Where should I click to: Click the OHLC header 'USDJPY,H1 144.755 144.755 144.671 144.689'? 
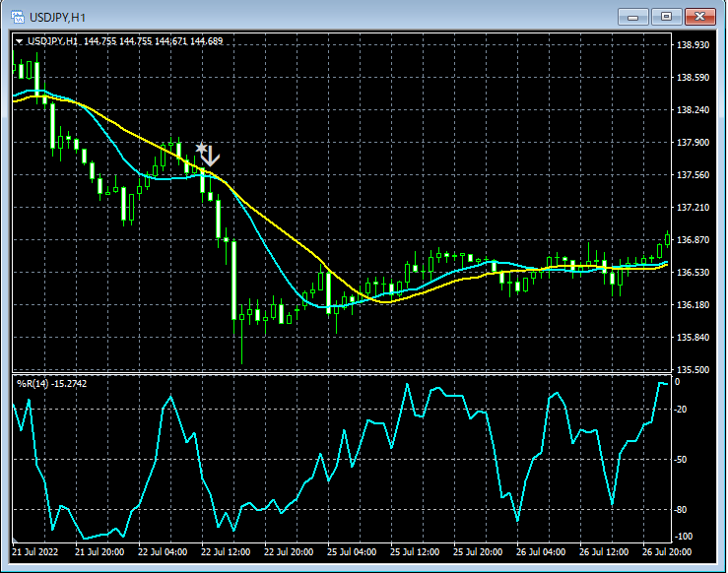tap(125, 41)
